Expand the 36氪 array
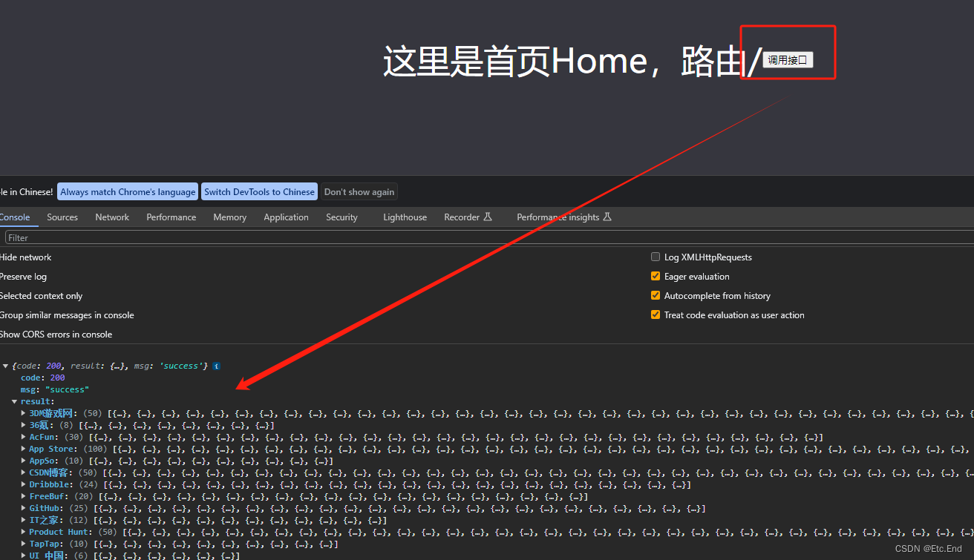Screen dimensions: 974x560 (24, 425)
